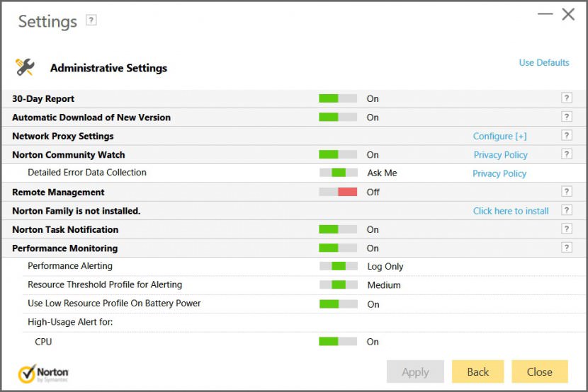Expand Network Proxy Settings Configure [+]
The height and width of the screenshot is (392, 588).
499,137
